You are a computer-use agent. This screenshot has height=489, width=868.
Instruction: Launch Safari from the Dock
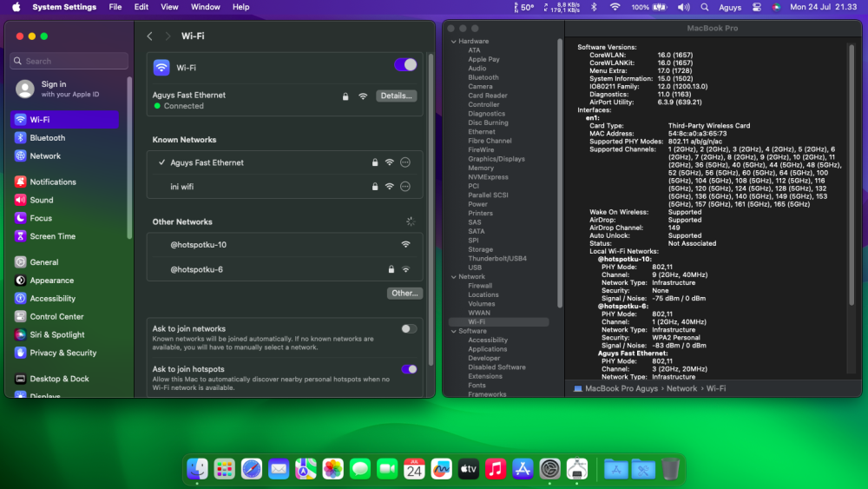(252, 469)
